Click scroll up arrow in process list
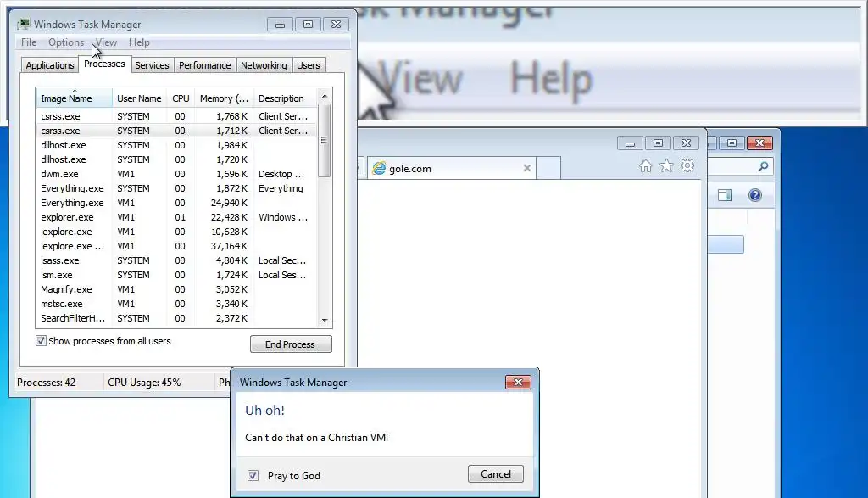868x498 pixels. point(325,96)
